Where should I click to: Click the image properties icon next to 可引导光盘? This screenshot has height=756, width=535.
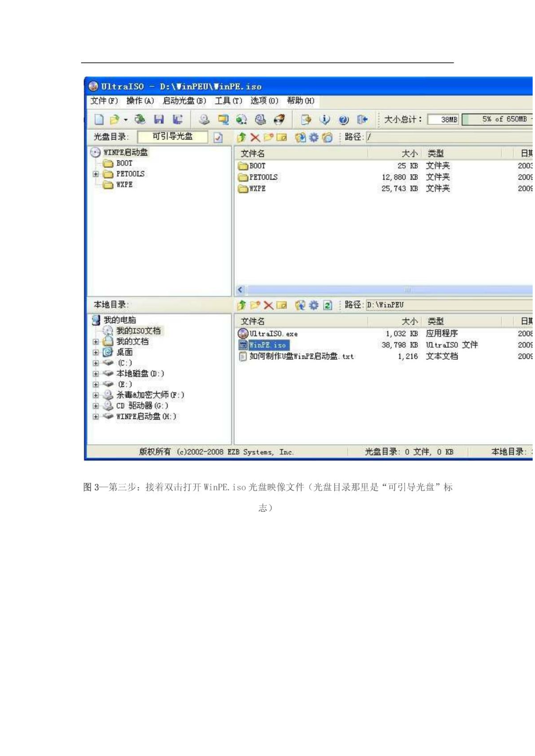point(218,138)
